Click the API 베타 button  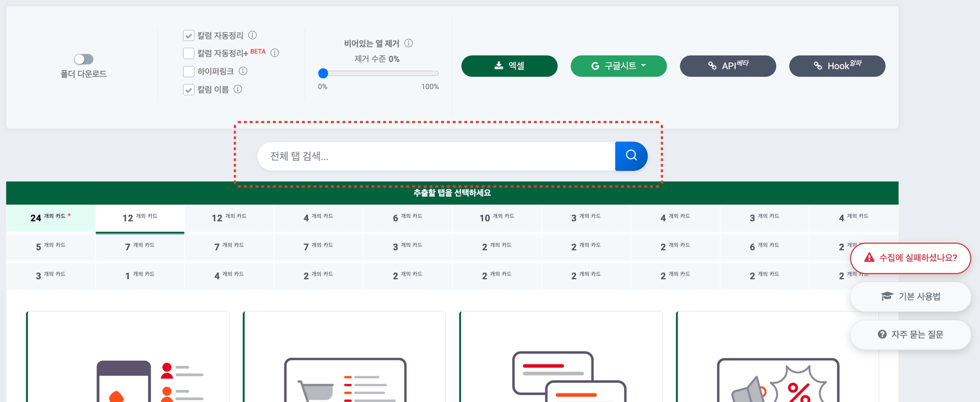coord(728,66)
